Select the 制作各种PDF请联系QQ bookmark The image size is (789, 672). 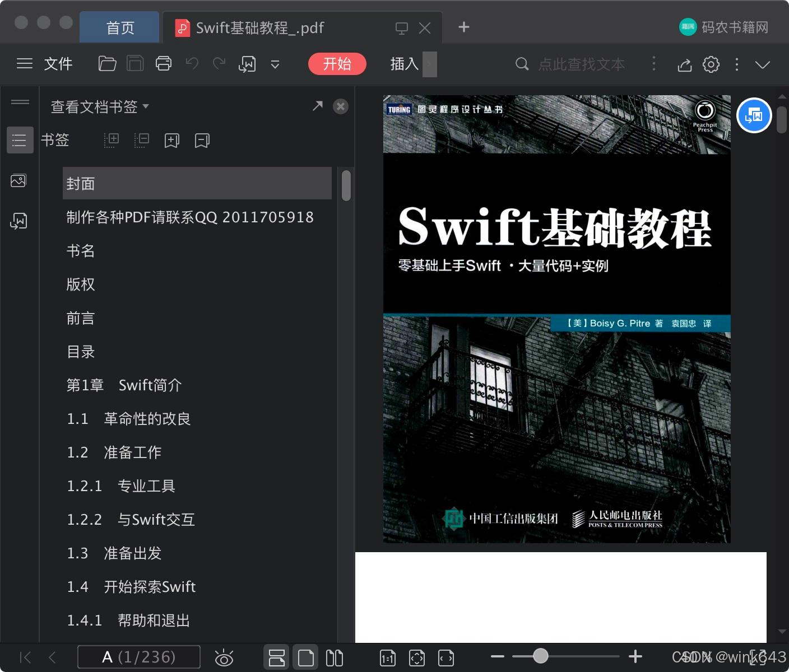[x=190, y=217]
